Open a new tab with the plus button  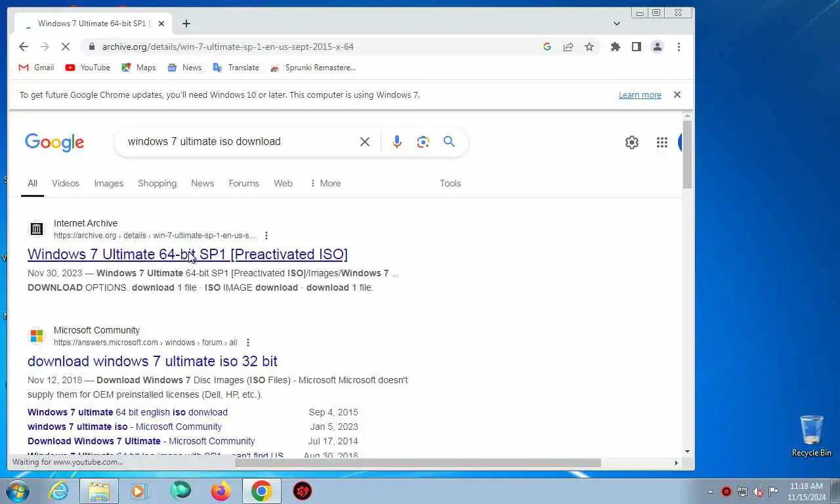coord(186,24)
